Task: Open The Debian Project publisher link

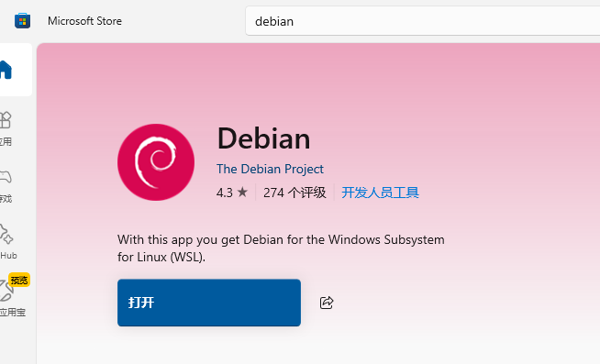Action: (270, 169)
